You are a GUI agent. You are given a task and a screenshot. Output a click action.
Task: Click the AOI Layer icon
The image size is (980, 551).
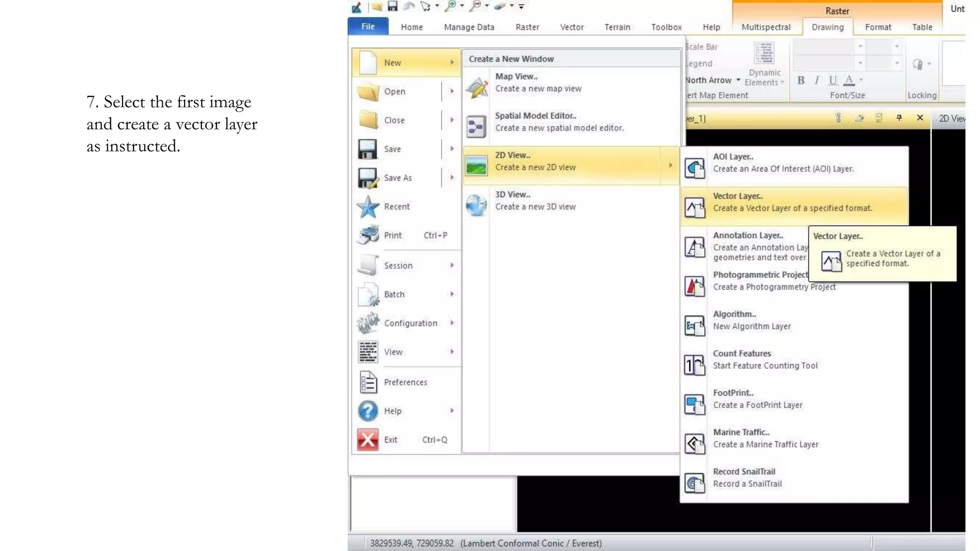pos(694,168)
